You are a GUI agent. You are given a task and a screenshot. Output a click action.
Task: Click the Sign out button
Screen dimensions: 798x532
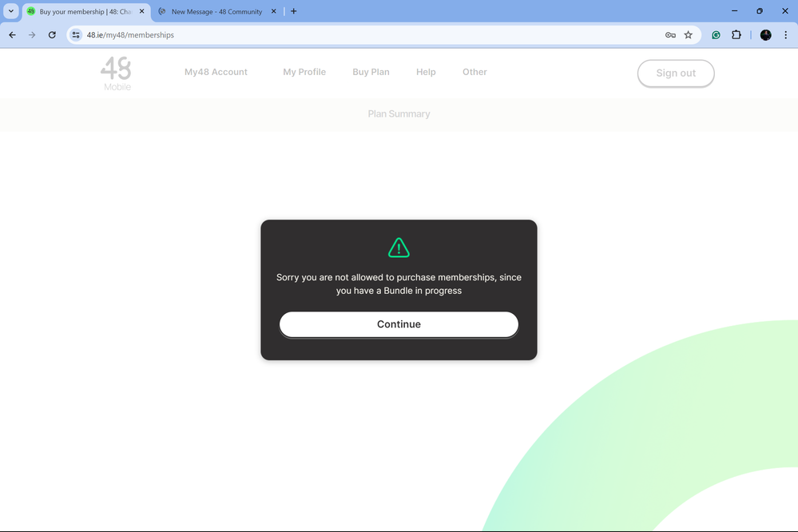click(675, 73)
